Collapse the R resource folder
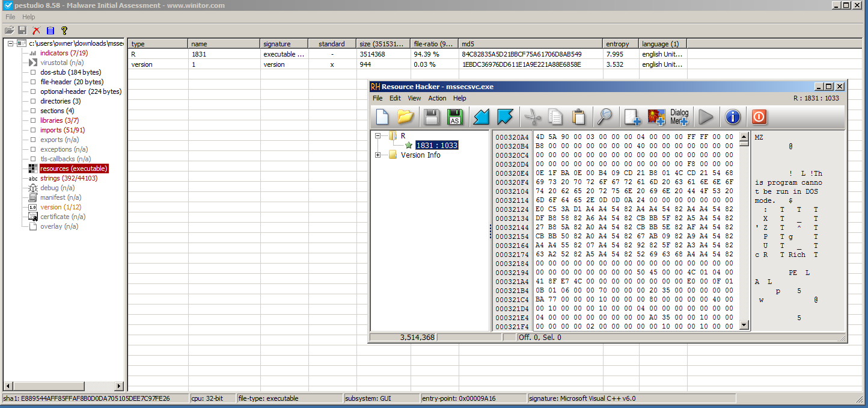868x408 pixels. click(x=378, y=136)
